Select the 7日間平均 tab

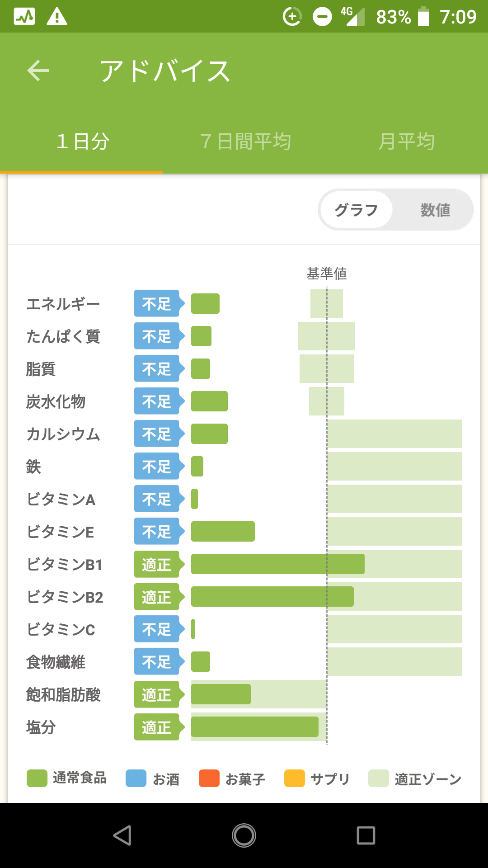245,142
